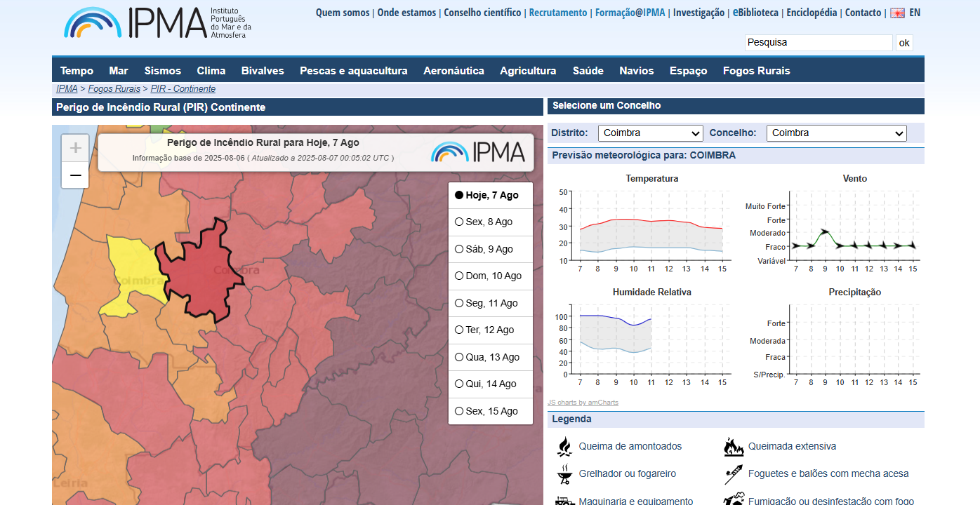Open the Distrito dropdown

click(x=650, y=133)
